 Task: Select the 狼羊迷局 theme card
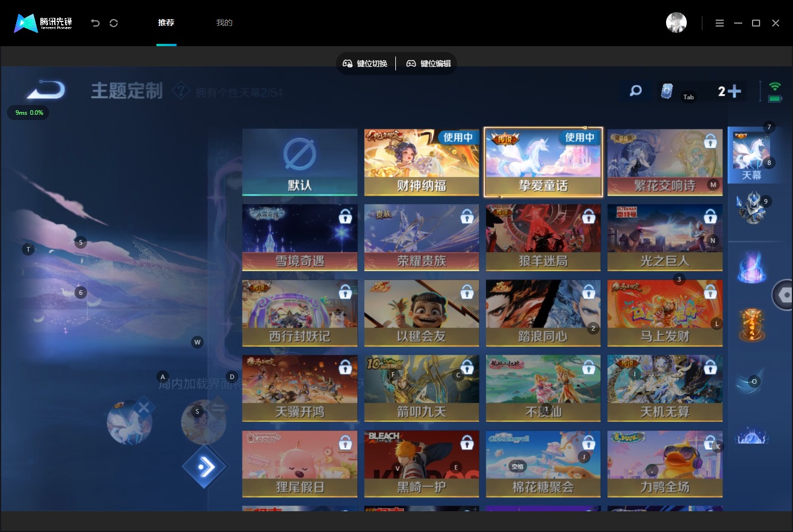543,237
